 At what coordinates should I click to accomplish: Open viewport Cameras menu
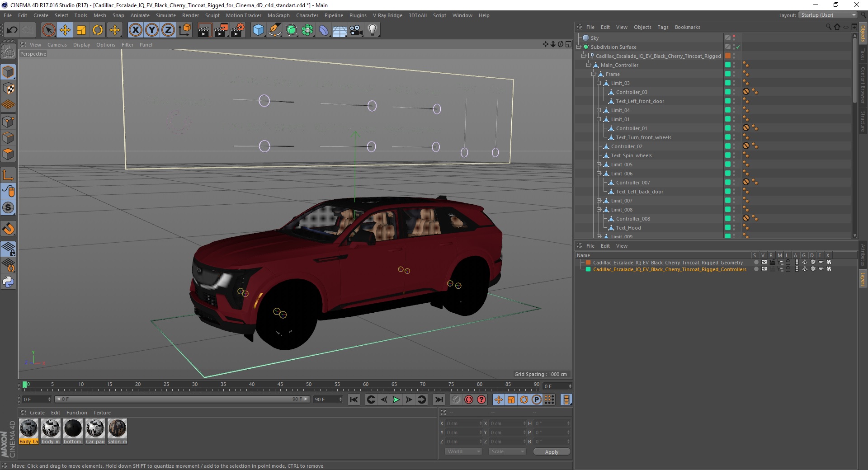point(57,45)
